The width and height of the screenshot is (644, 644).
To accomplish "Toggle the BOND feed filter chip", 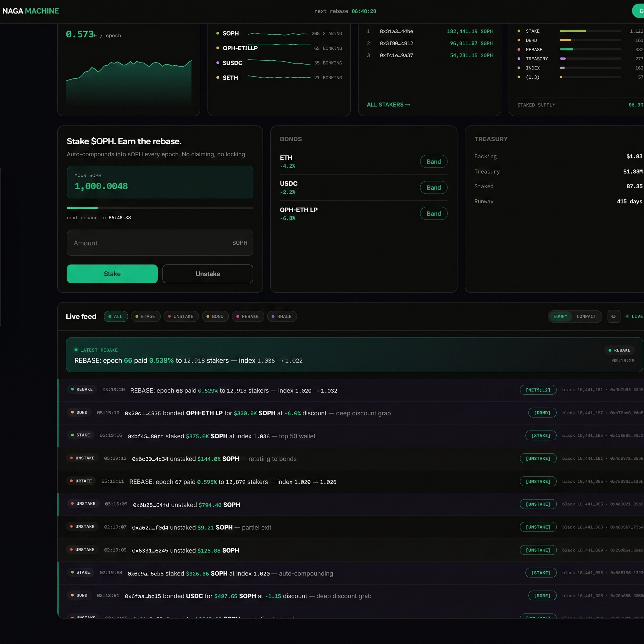I will (215, 316).
